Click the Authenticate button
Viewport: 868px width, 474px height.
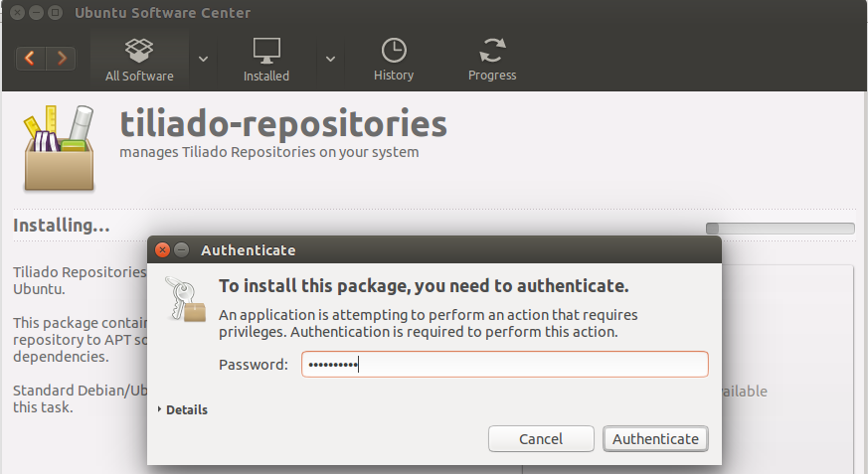coord(655,439)
